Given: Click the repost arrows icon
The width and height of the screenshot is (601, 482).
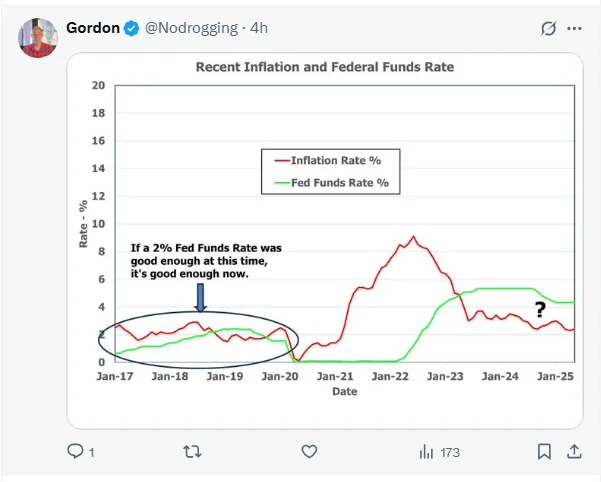Looking at the screenshot, I should [x=193, y=451].
